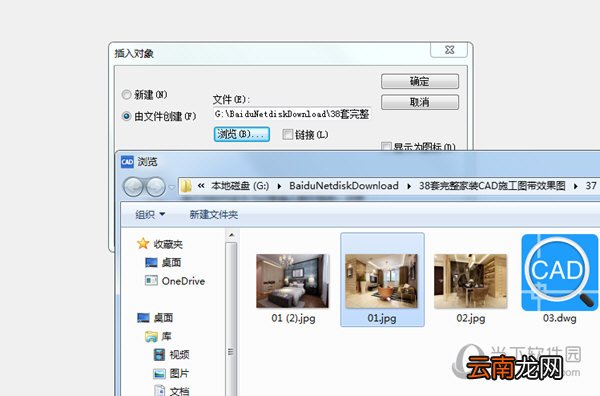Open the 图片 library
Image resolution: width=600 pixels, height=396 pixels.
[179, 373]
